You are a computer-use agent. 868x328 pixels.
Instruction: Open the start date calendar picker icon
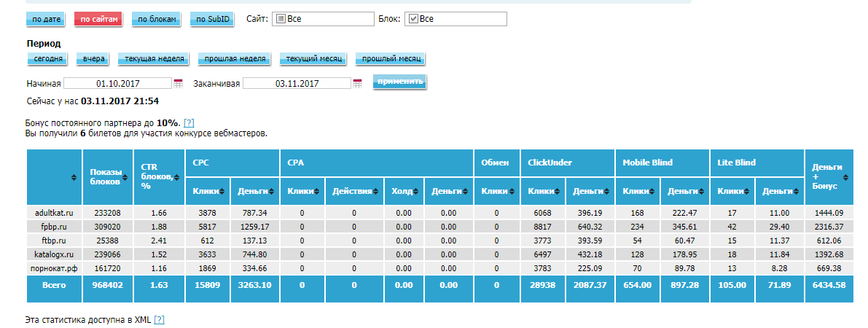179,84
